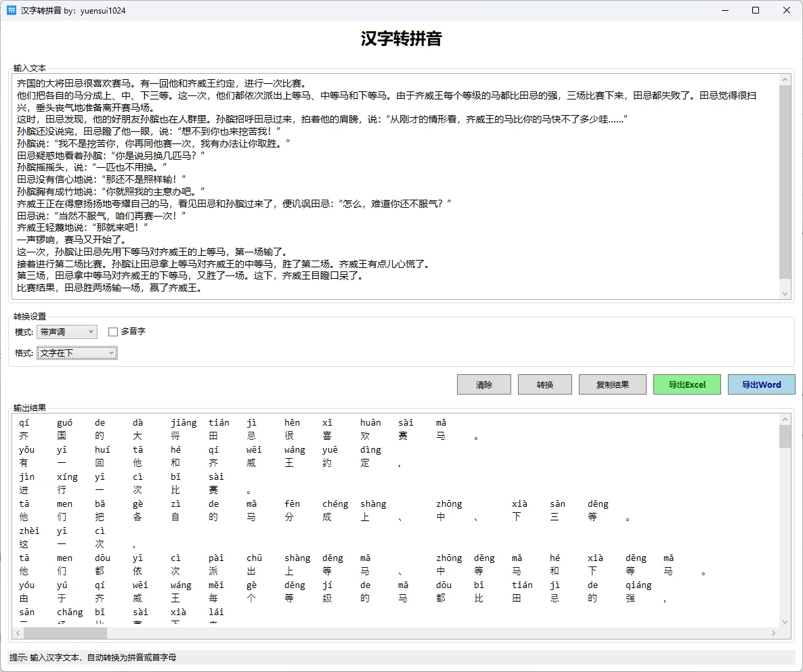The height and width of the screenshot is (672, 803).
Task: Click the input text area's scroll-up arrow
Action: 785,79
